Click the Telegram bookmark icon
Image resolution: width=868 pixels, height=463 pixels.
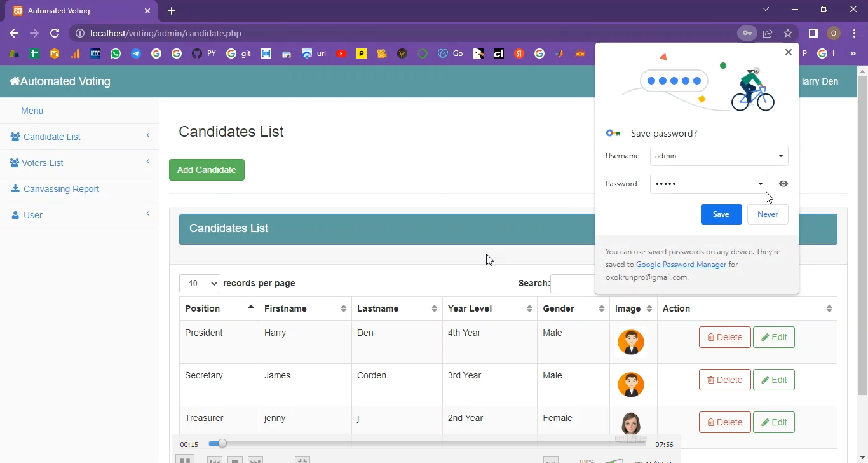(x=136, y=54)
